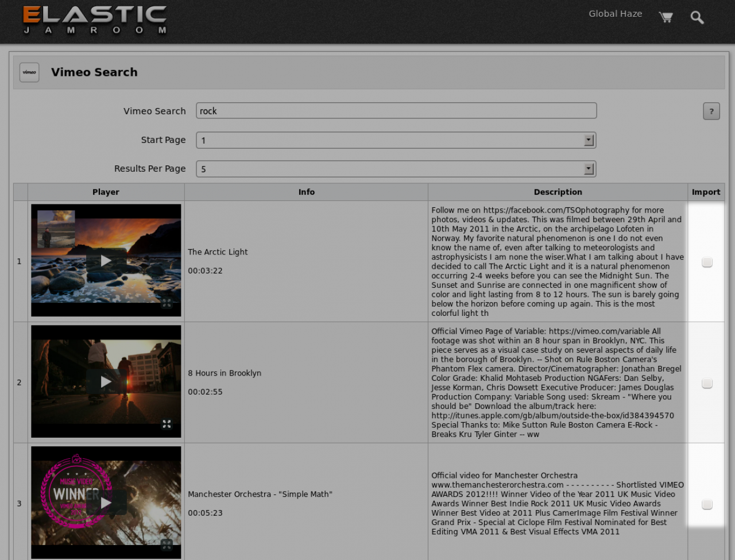Click the Results Per Page label
This screenshot has width=735, height=560.
[x=150, y=169]
